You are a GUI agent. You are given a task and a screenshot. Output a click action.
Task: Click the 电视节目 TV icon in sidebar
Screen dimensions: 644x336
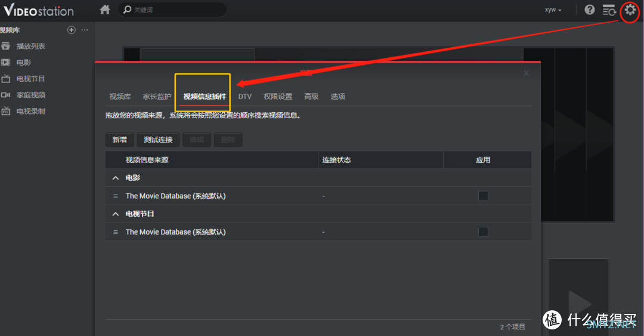pyautogui.click(x=5, y=79)
